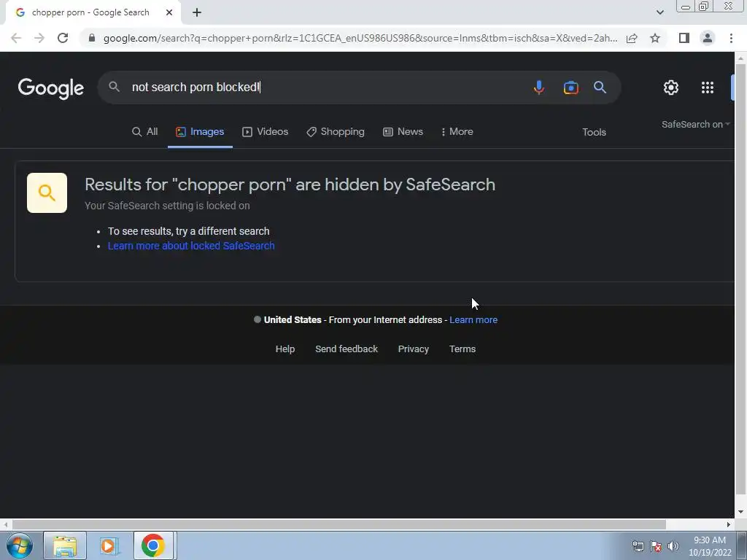
Task: Click Chrome icon in taskbar
Action: click(x=153, y=545)
